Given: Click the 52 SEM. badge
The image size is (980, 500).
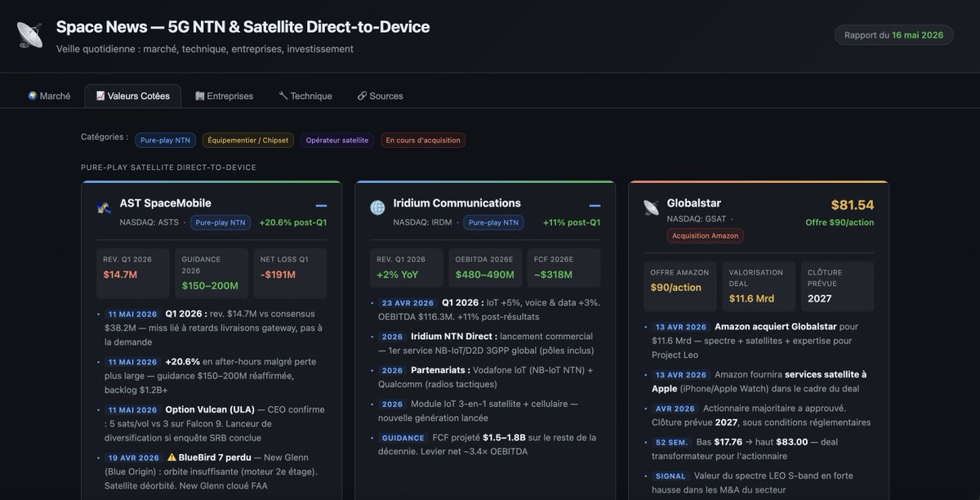Looking at the screenshot, I should [672, 442].
